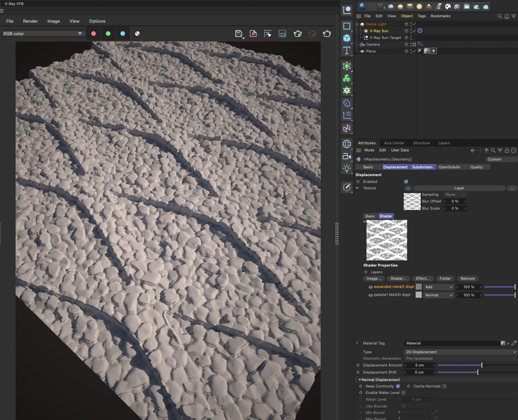Clear the image in the V-Ray VFB
This screenshot has height=420, width=518.
tap(253, 34)
